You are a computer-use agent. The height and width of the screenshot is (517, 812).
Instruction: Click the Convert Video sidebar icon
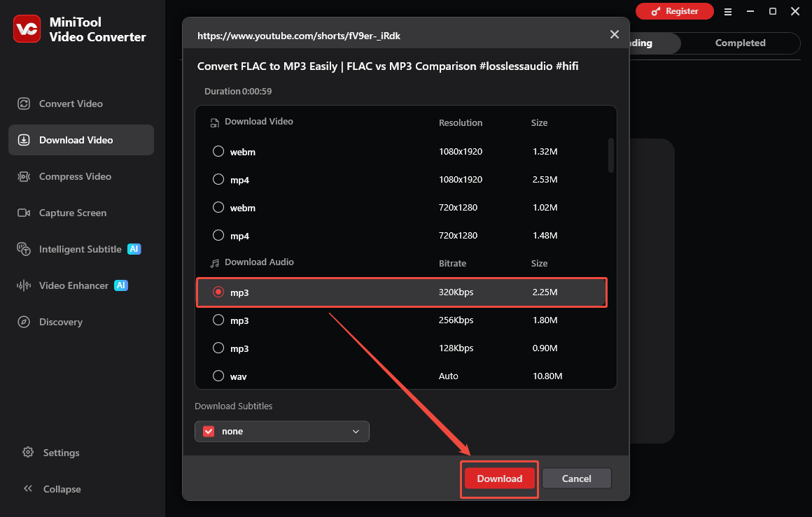pos(24,104)
